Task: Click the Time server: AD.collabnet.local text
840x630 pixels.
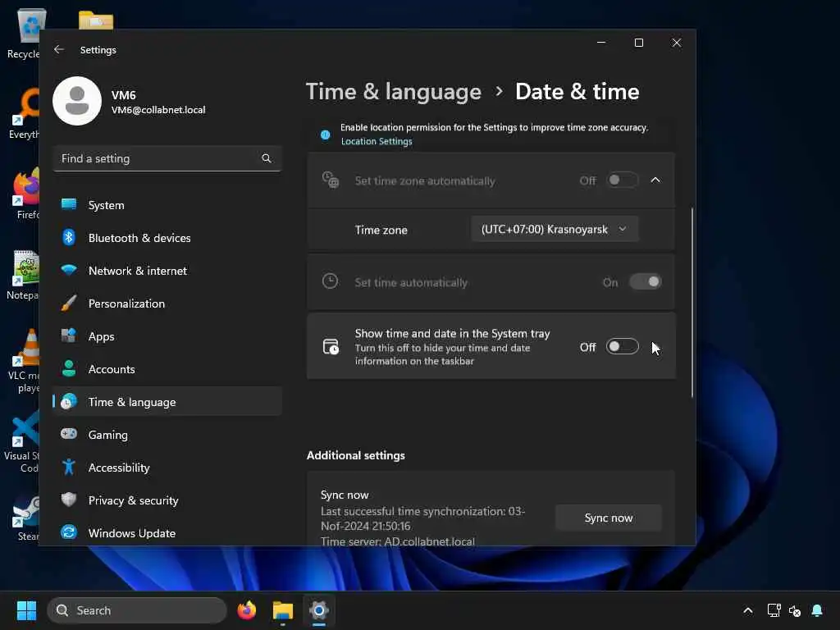Action: click(x=398, y=541)
